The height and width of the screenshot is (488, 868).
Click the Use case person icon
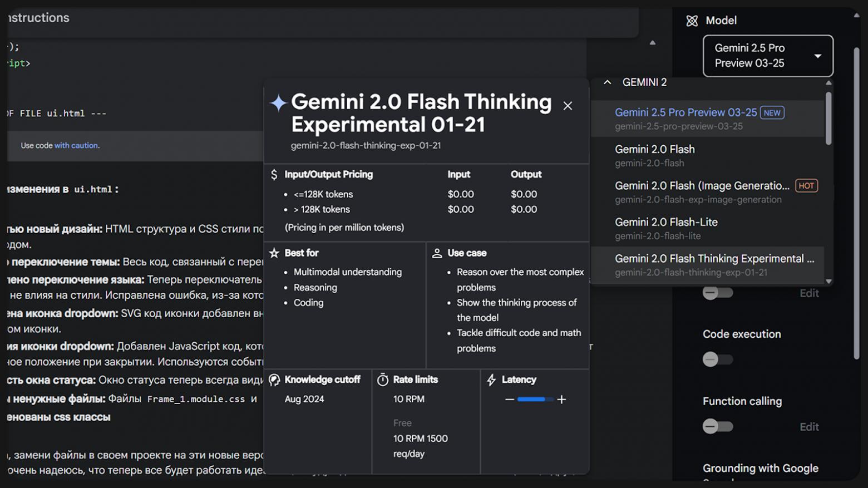tap(437, 253)
